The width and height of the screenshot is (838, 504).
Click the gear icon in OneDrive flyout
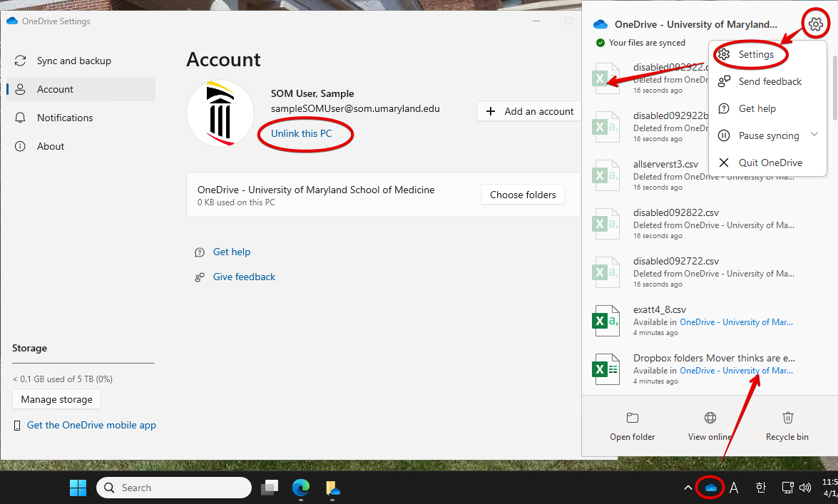click(815, 24)
